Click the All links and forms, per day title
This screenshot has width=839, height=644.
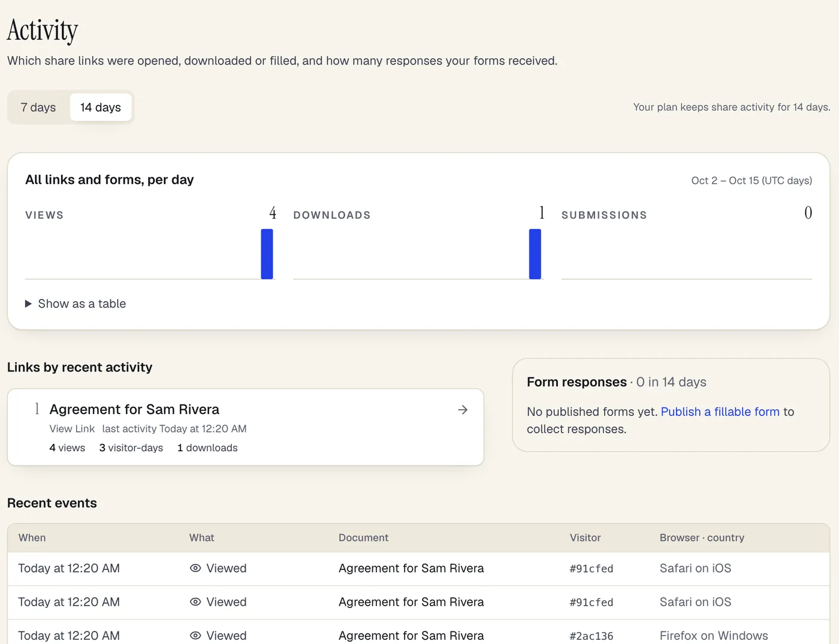[110, 180]
